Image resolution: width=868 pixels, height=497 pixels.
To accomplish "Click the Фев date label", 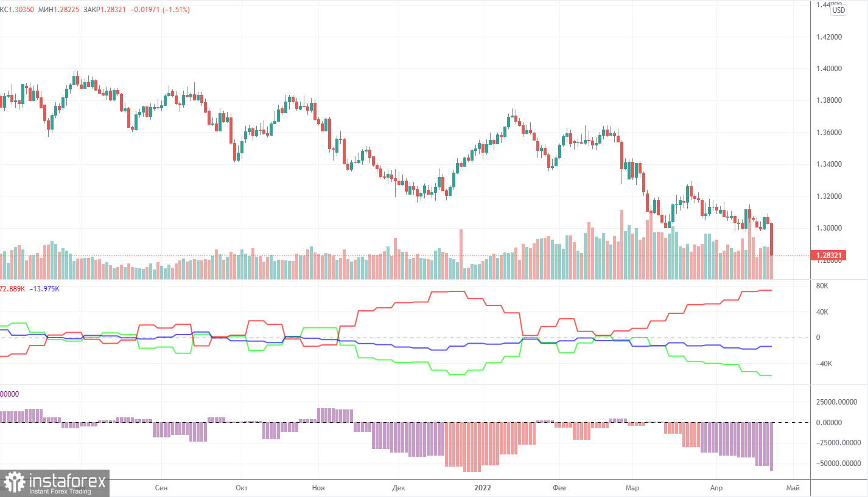I will pyautogui.click(x=559, y=488).
